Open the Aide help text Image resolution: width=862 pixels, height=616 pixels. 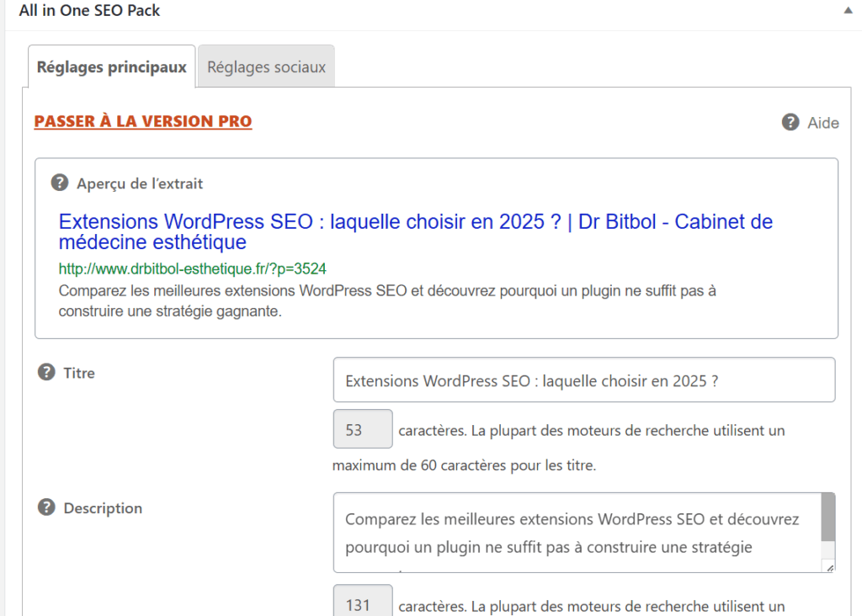(x=823, y=123)
